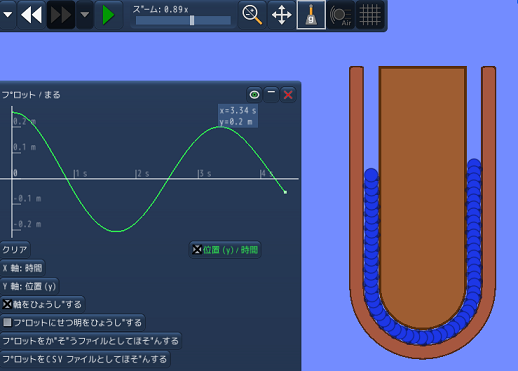518x371 pixels.
Task: Toggle the grid display icon
Action: click(x=370, y=15)
